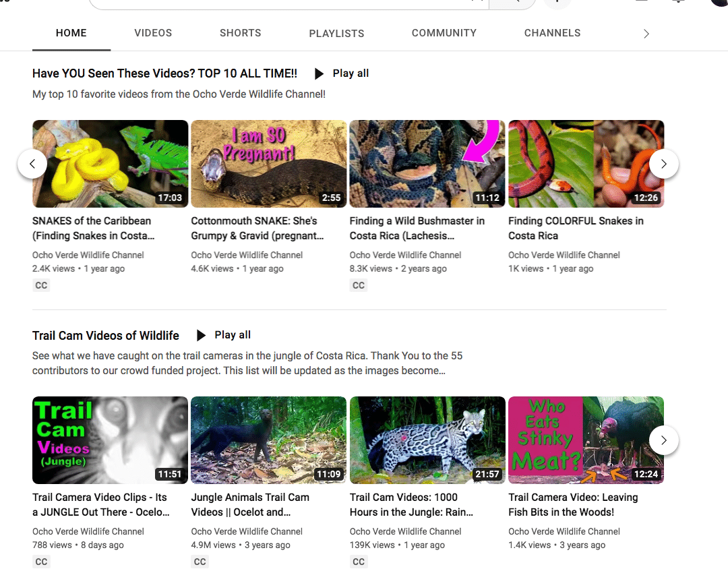This screenshot has height=569, width=728.
Task: Open the spotted ocelot thumbnail with 21:57 duration
Action: point(427,440)
